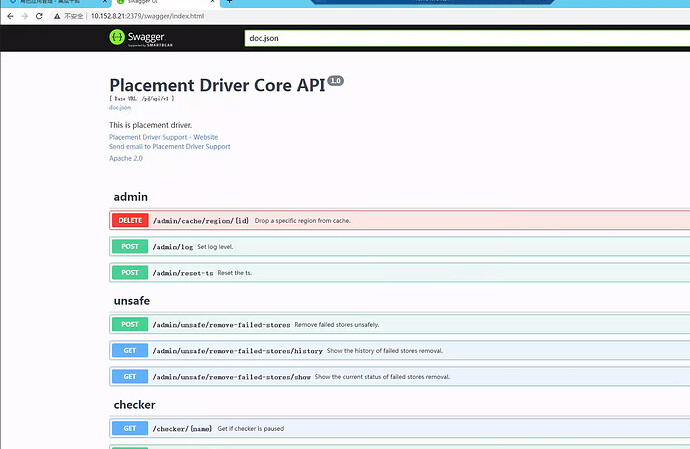Reload the page with refresh icon
The width and height of the screenshot is (690, 449).
(39, 16)
